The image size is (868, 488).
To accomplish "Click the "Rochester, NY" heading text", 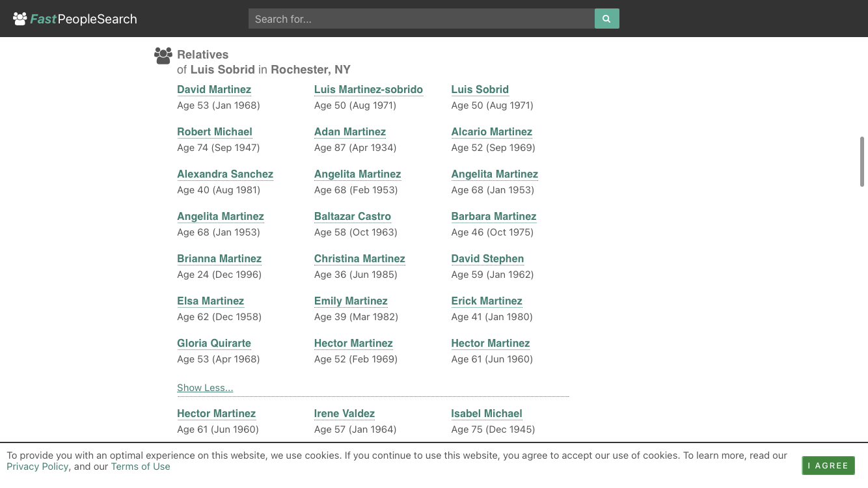I will tap(311, 70).
